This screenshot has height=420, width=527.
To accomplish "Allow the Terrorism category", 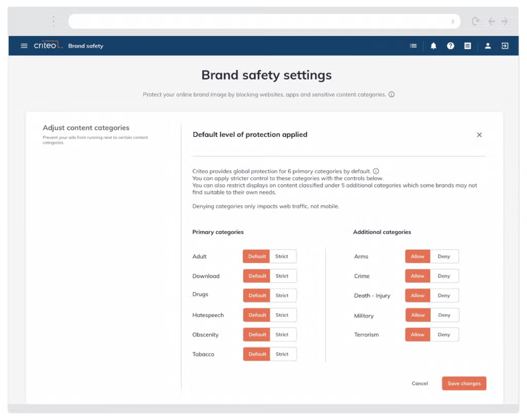I will click(418, 334).
